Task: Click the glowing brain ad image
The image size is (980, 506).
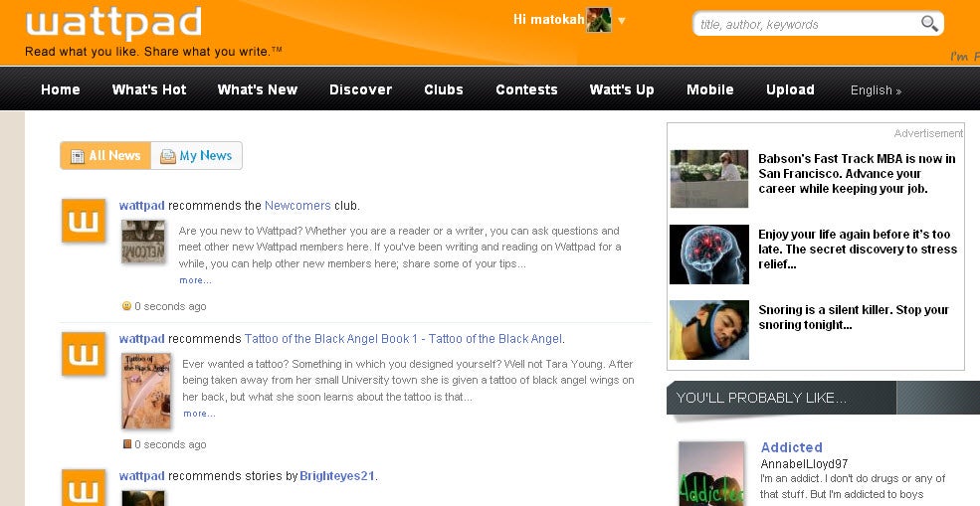Action: (x=709, y=254)
